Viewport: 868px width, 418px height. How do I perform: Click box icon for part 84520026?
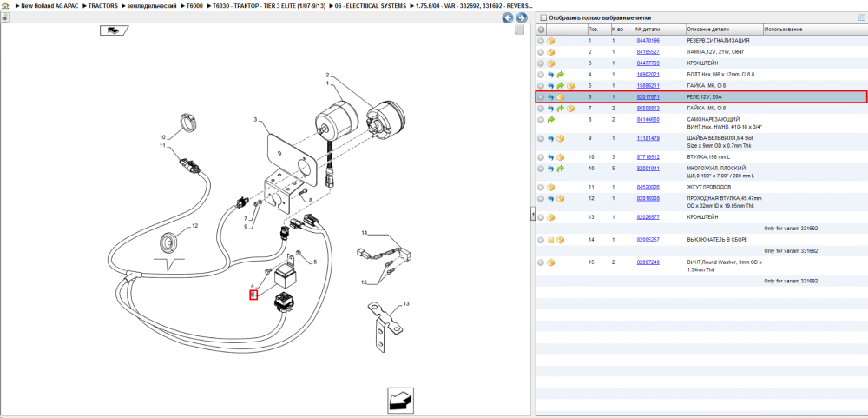click(x=551, y=187)
